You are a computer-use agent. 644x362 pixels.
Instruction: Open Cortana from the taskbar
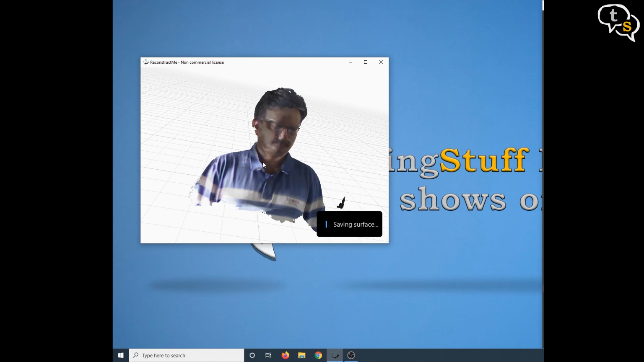[x=252, y=355]
